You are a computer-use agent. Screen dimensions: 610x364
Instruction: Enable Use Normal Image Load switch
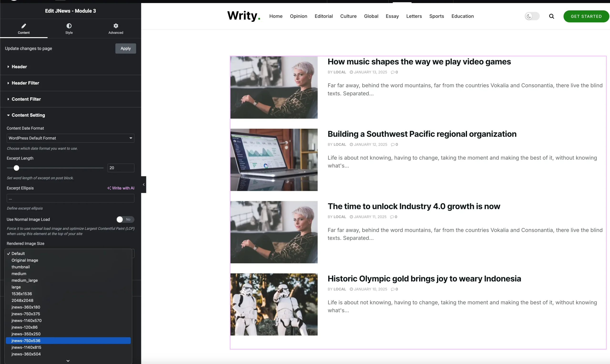click(x=125, y=219)
